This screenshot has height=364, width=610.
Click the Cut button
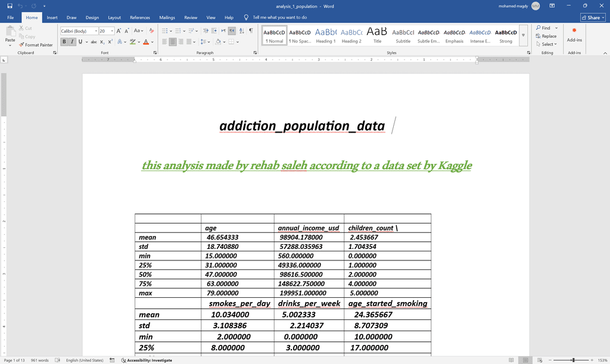[x=26, y=29]
